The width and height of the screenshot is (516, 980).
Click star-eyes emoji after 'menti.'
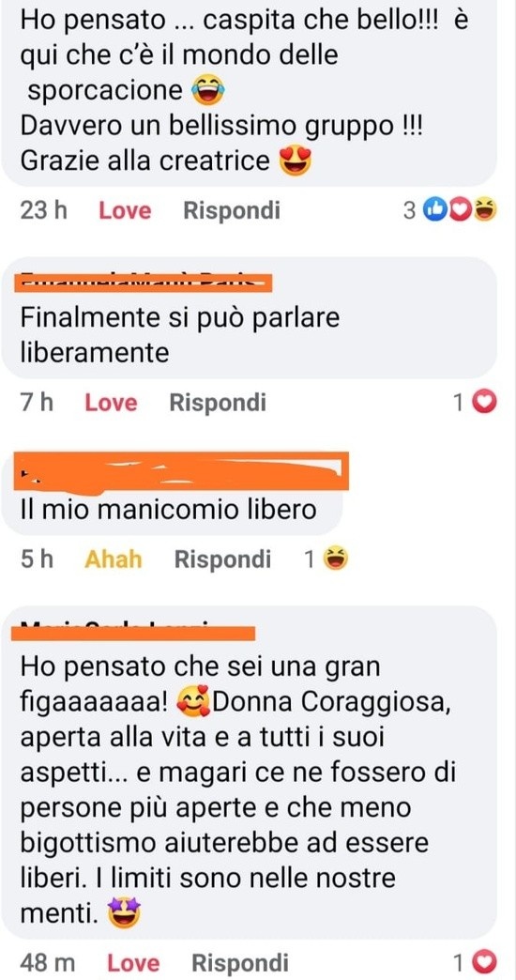coord(123,915)
